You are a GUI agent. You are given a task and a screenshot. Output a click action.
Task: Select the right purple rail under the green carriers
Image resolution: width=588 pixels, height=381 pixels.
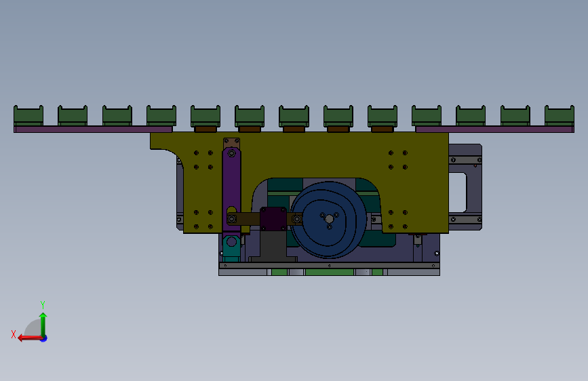(494, 129)
